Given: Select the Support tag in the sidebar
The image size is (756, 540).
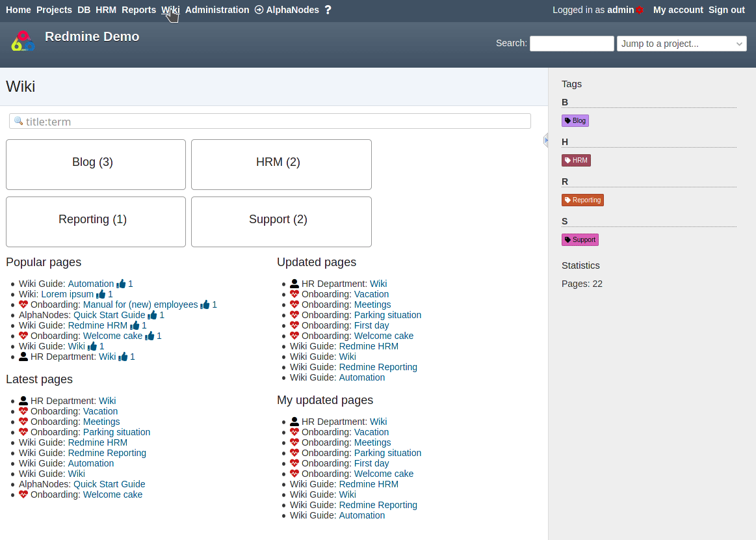Looking at the screenshot, I should point(580,239).
